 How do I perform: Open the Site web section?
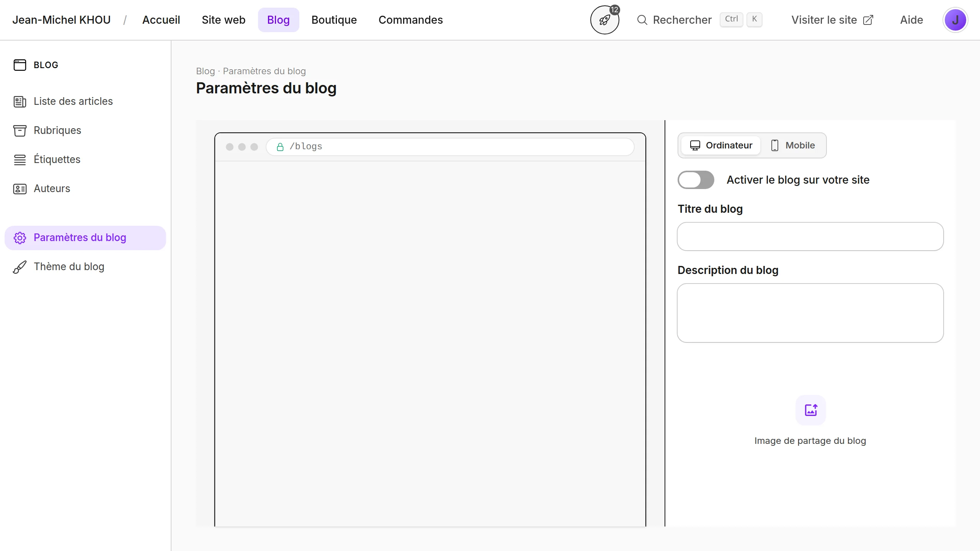coord(224,20)
